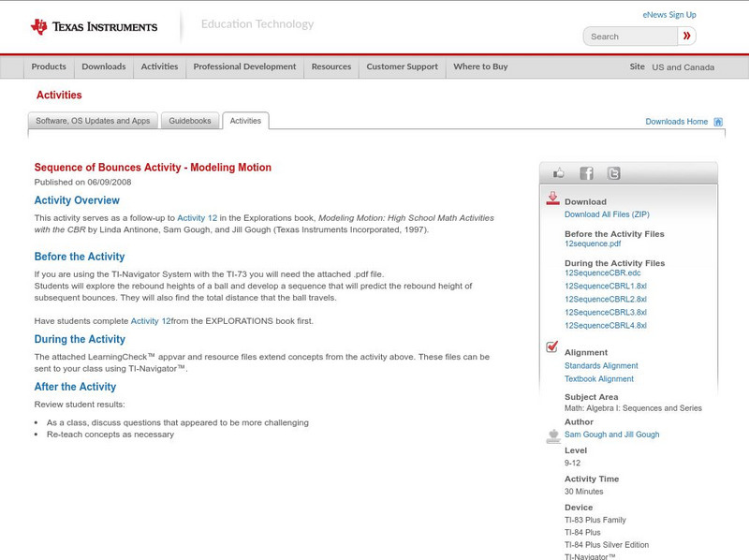Click the After the Activity heading
749x560 pixels.
(76, 387)
